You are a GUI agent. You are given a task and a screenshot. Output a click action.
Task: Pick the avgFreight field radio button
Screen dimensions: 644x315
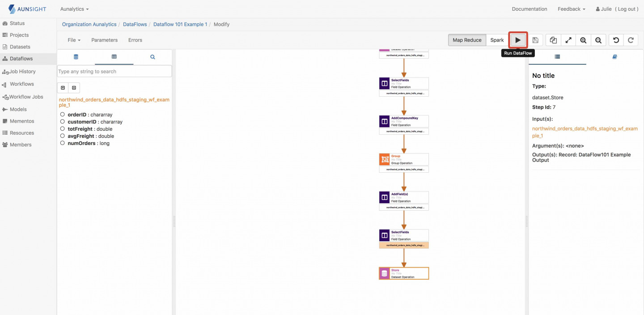point(63,136)
